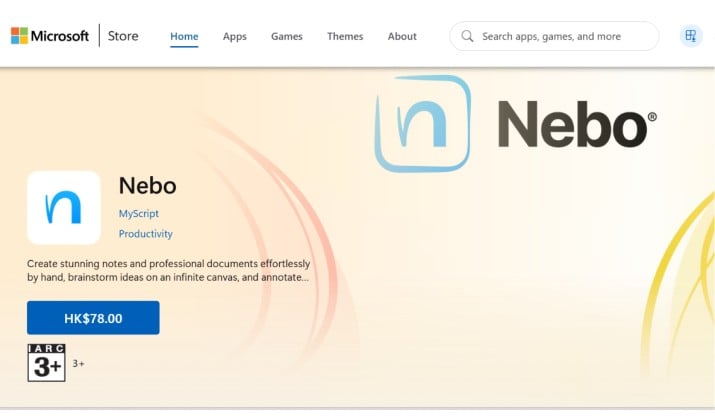
Task: Select the About menu item
Action: click(402, 36)
